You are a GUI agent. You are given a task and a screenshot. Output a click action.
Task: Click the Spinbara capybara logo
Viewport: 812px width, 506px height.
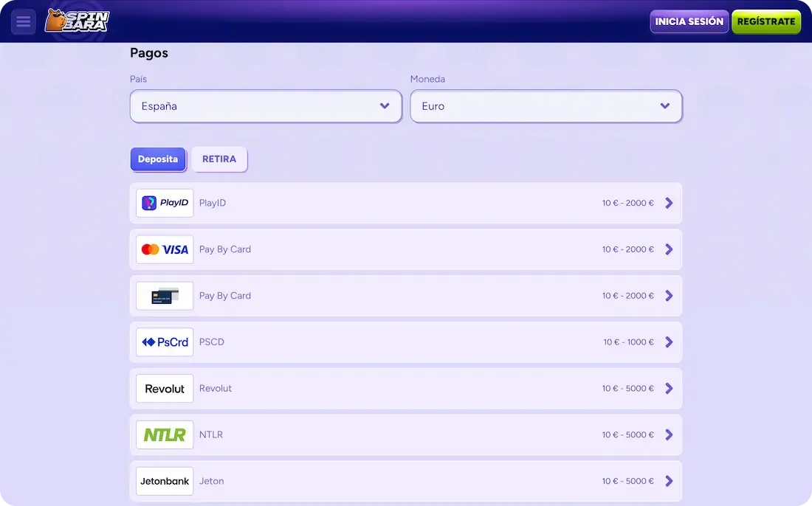pyautogui.click(x=77, y=21)
